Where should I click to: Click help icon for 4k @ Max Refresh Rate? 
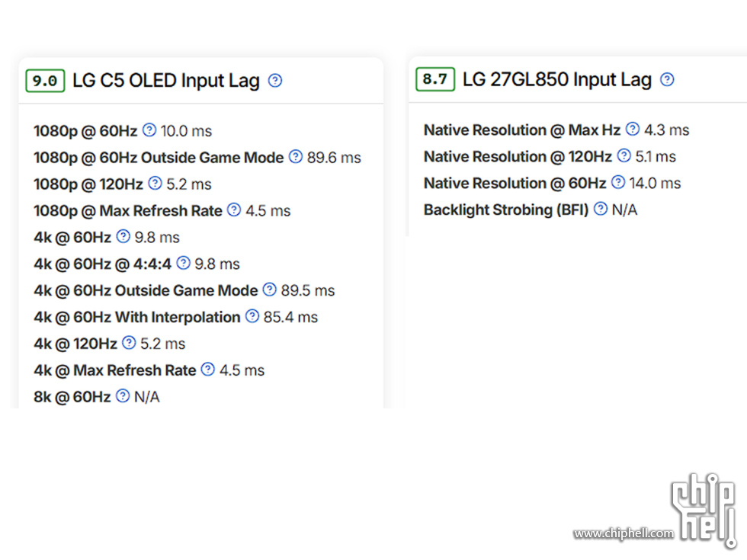coord(207,370)
